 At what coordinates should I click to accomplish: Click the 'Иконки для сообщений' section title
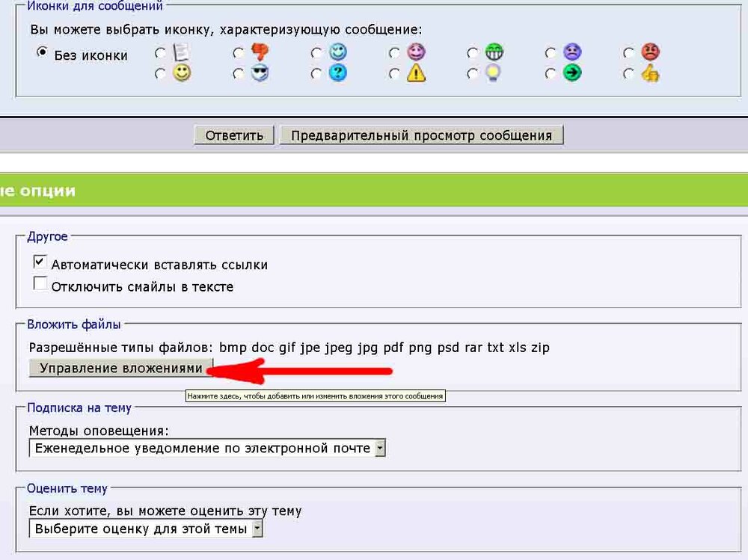tap(95, 6)
